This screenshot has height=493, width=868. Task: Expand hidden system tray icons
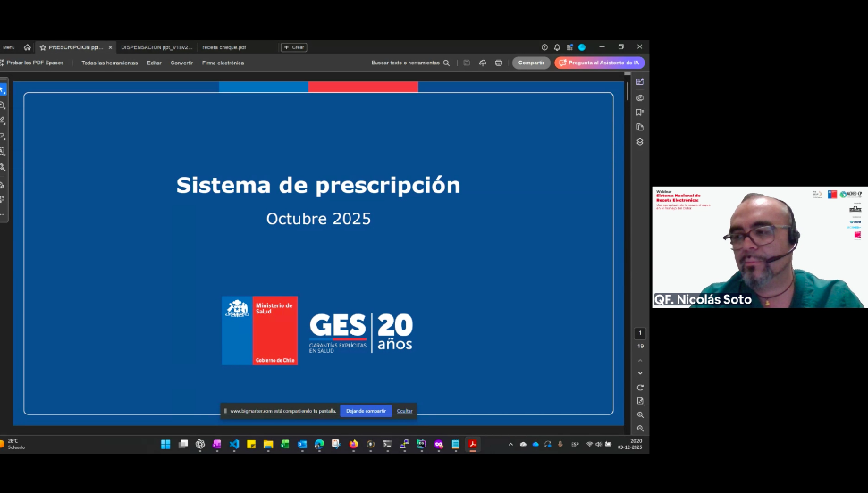point(510,444)
